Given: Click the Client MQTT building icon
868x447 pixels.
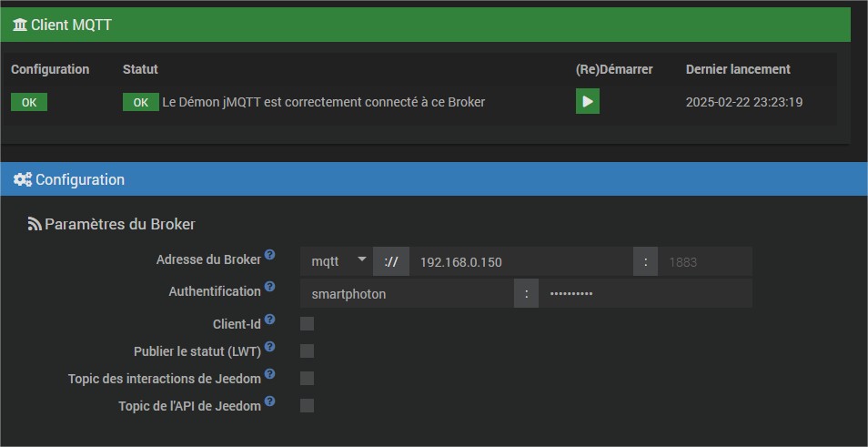Looking at the screenshot, I should tap(20, 25).
